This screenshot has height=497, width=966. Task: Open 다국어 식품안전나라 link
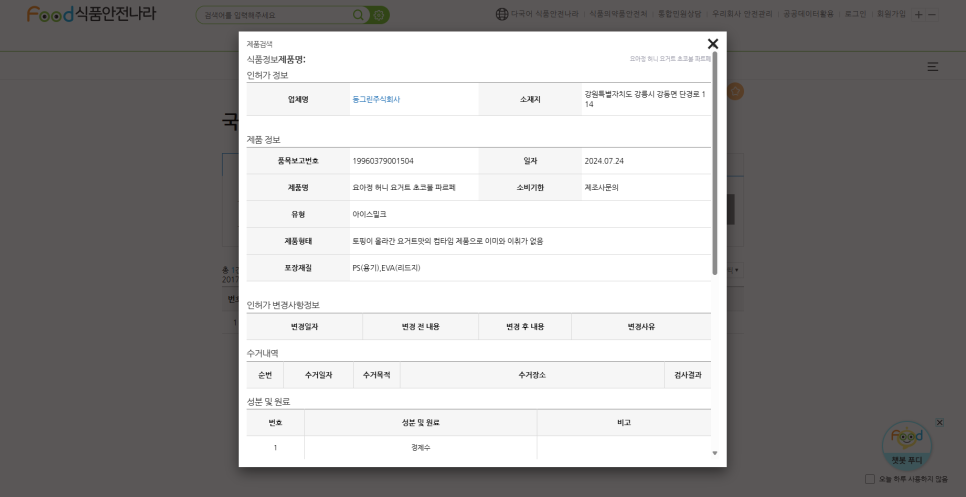pos(545,14)
